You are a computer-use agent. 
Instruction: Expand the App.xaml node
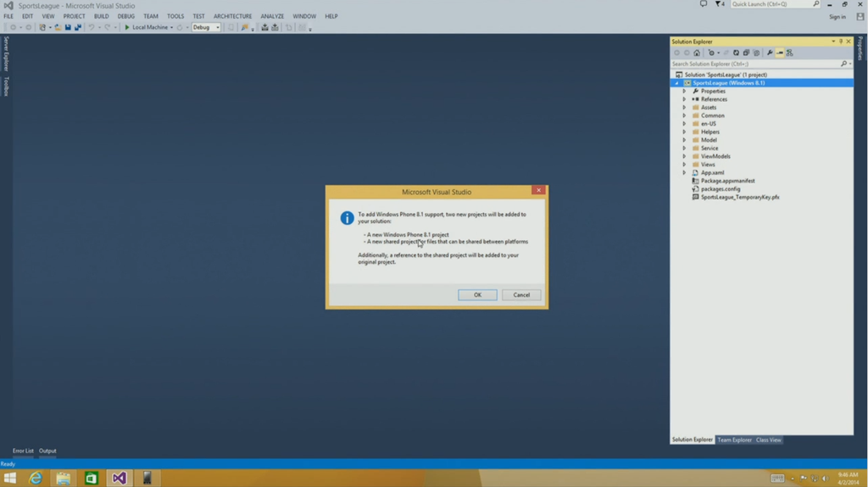pyautogui.click(x=684, y=173)
